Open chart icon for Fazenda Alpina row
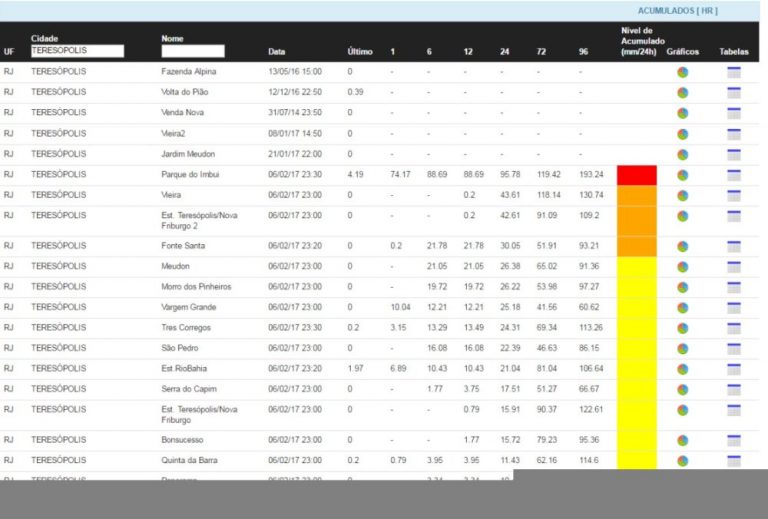 click(682, 72)
